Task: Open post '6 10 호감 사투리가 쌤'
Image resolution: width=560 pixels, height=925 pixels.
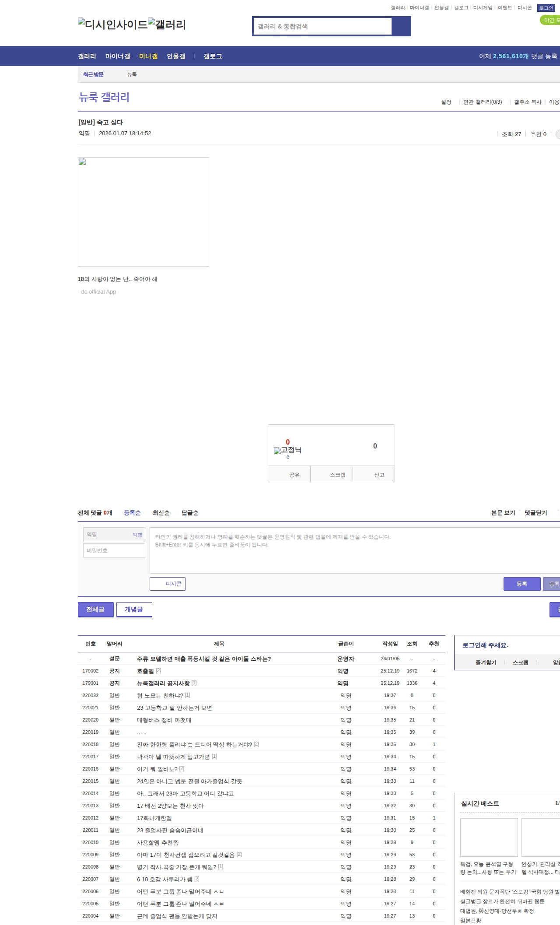Action: [x=164, y=879]
